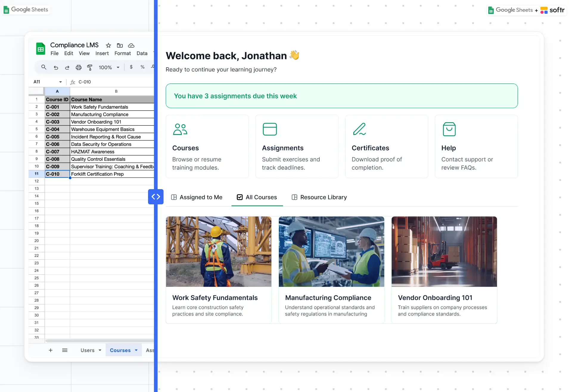Click the blue compare slider handle
Screen dimensions: 569x392
tap(156, 197)
